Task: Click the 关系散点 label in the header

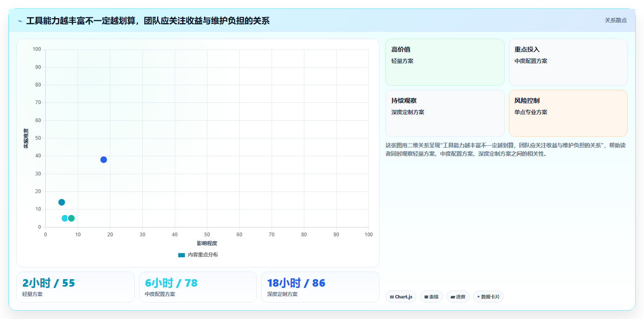Action: coord(615,20)
